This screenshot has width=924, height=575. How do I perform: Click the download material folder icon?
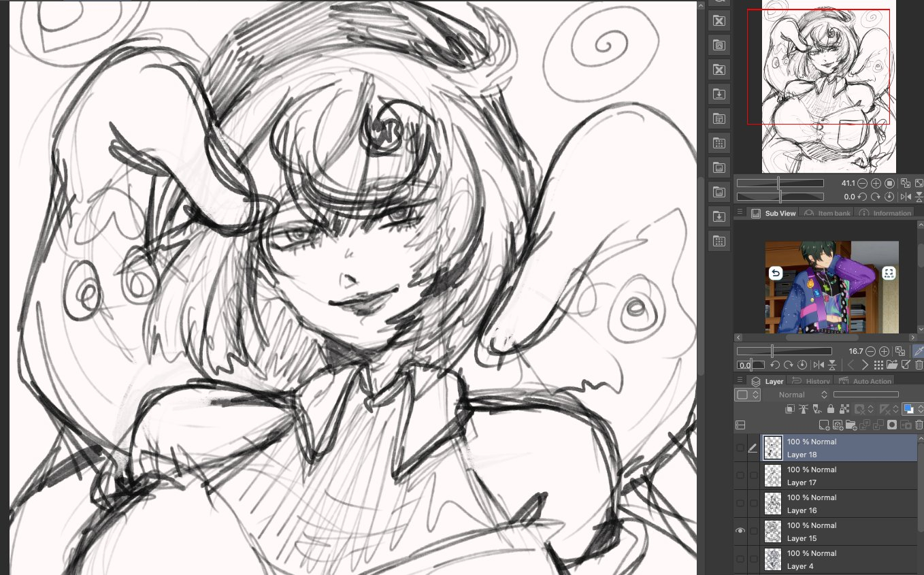pos(719,94)
